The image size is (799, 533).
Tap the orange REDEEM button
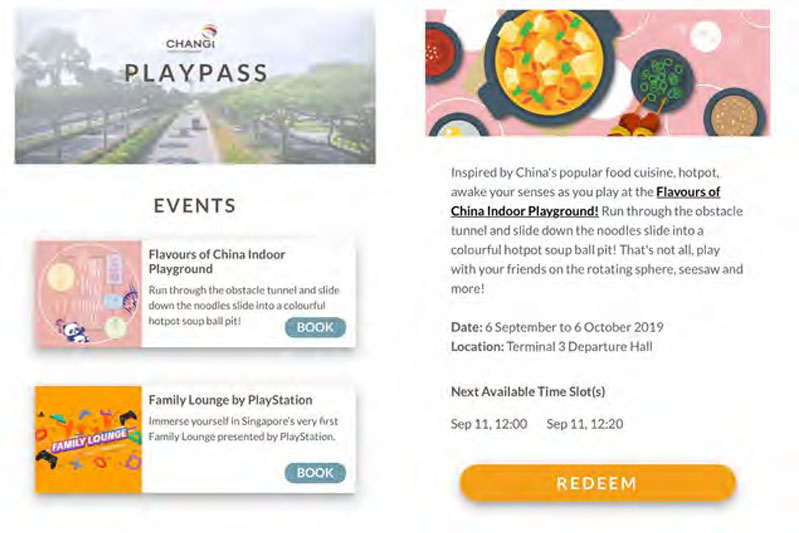(597, 483)
